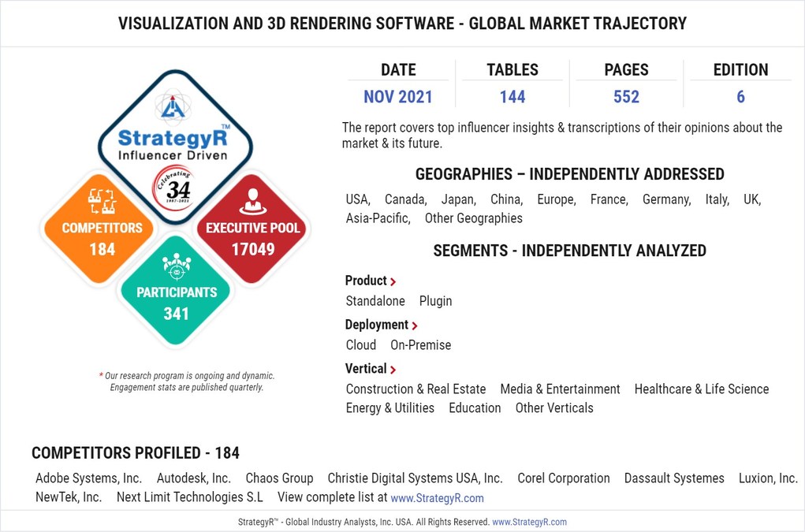The height and width of the screenshot is (532, 805).
Task: Expand the Vertical segment arrow
Action: click(x=393, y=370)
